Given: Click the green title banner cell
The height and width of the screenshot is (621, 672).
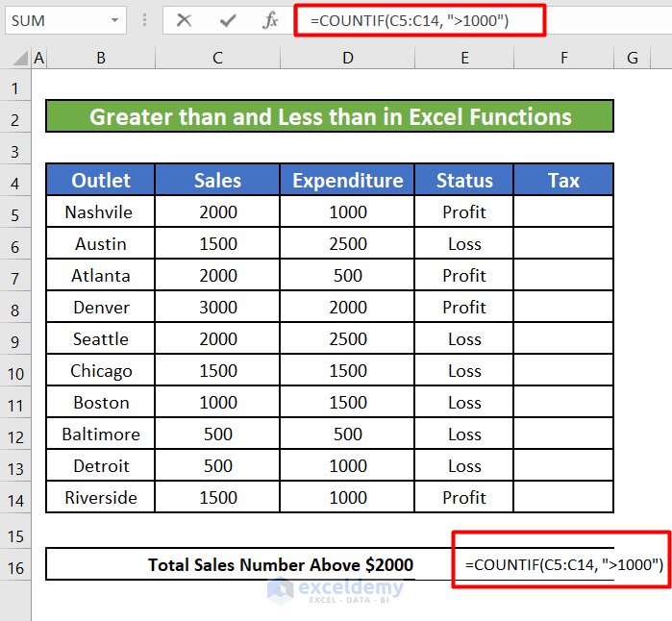Looking at the screenshot, I should [330, 116].
